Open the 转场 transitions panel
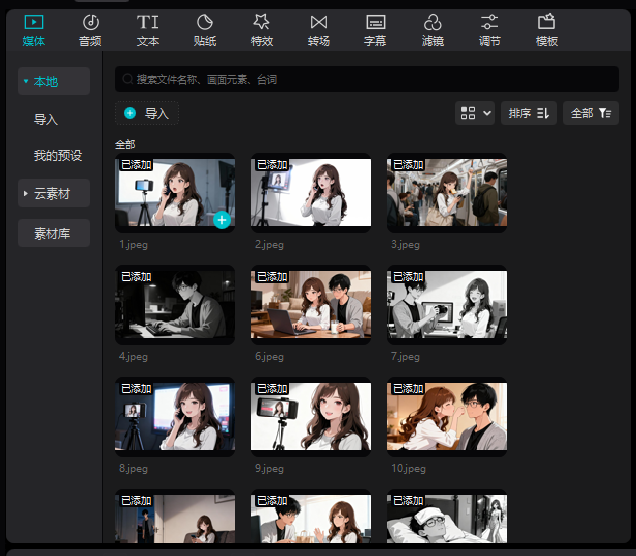This screenshot has height=556, width=636. pos(318,30)
